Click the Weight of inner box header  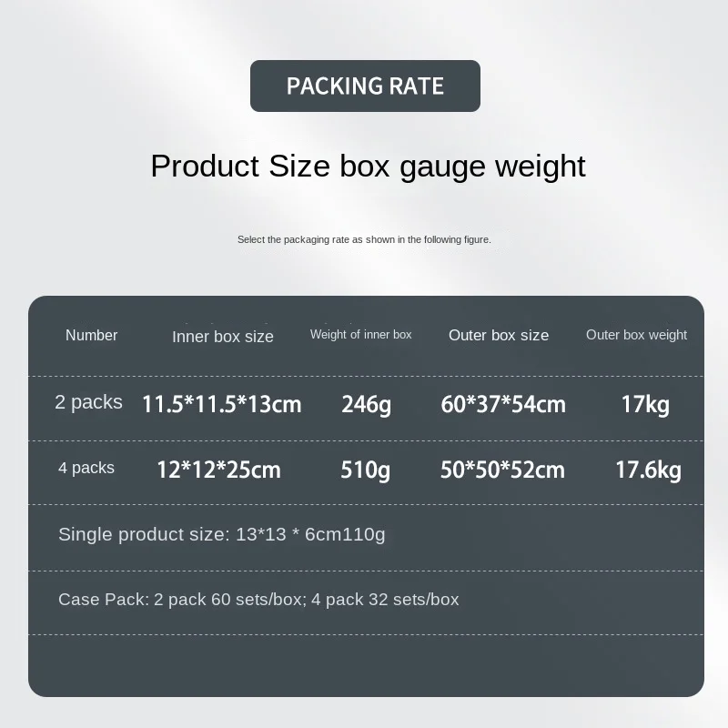coord(360,334)
